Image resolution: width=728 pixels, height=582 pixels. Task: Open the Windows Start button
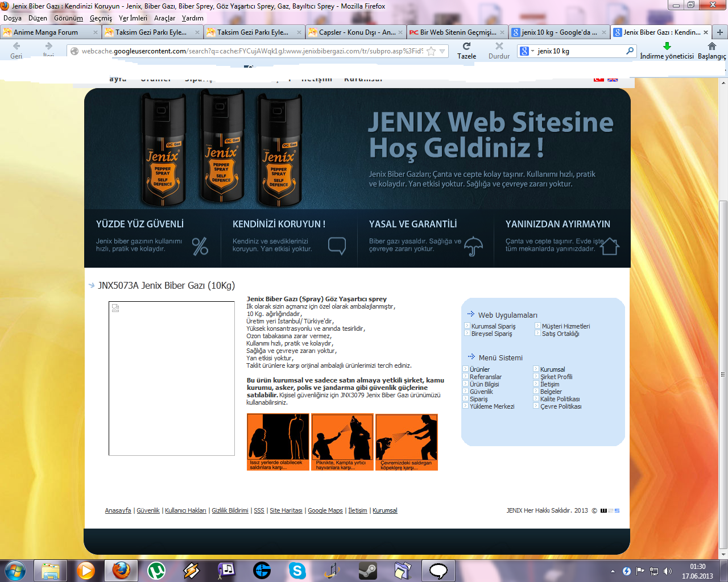point(15,570)
